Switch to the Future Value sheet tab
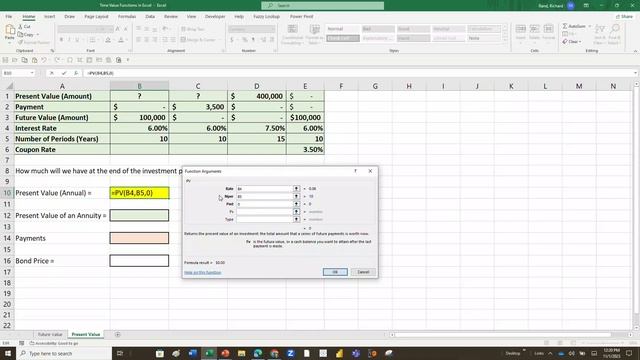640x360 pixels. pyautogui.click(x=50, y=334)
